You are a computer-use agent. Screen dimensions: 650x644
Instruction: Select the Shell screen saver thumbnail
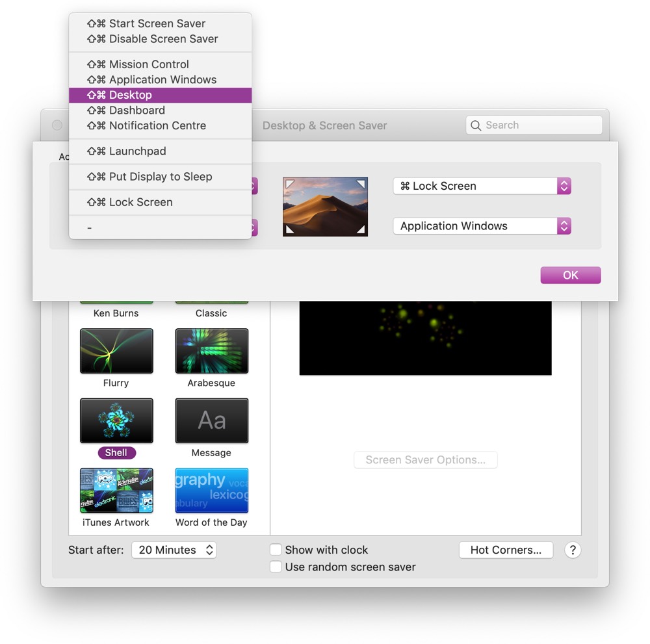click(x=116, y=420)
